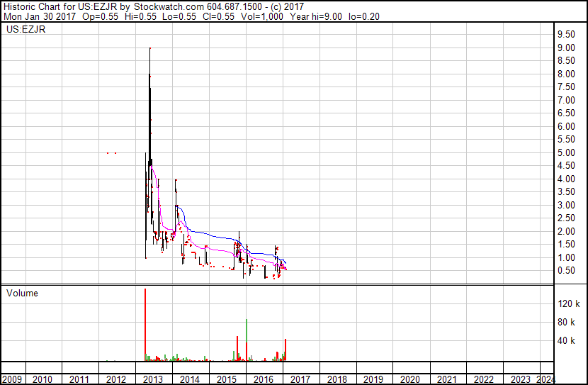Click the 6.00 price axis label

[x=566, y=126]
